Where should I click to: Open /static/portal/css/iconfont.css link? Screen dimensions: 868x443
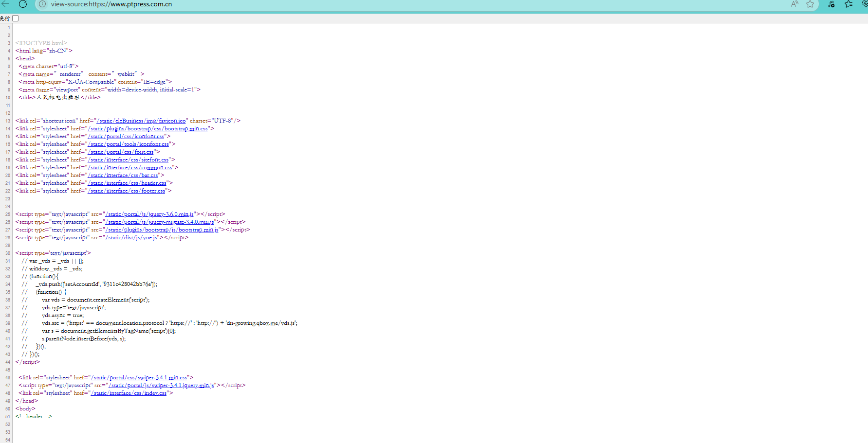pos(126,136)
